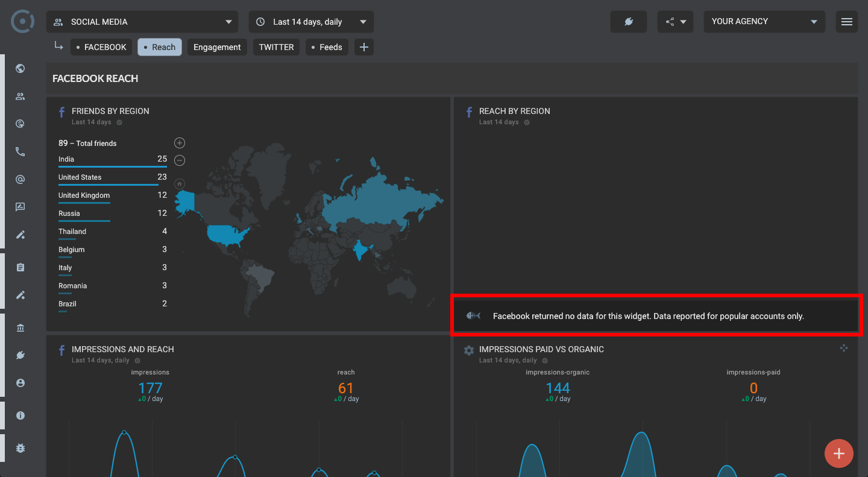Click the IMPRESSIONS AND REACH widget title
Image resolution: width=868 pixels, height=477 pixels.
[x=122, y=349]
